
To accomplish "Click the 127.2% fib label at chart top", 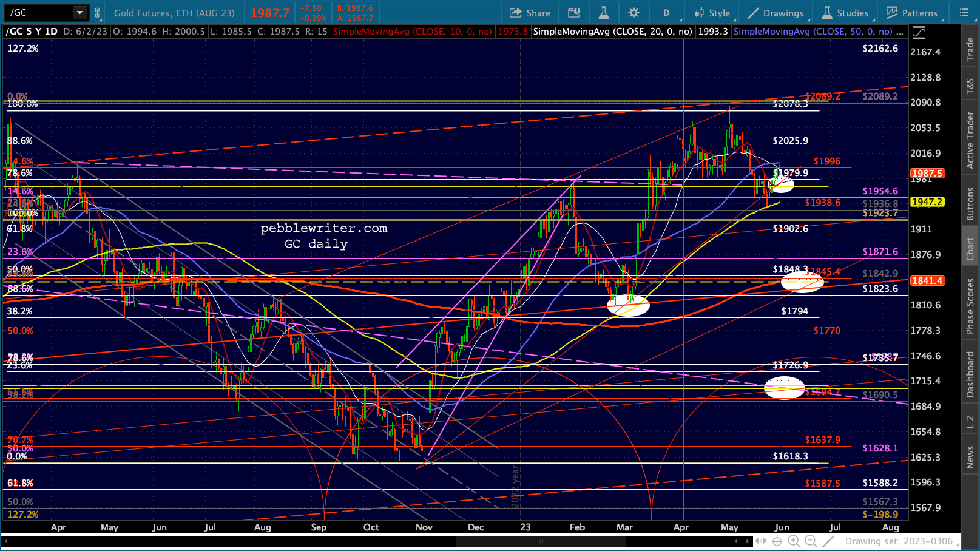I will (23, 49).
